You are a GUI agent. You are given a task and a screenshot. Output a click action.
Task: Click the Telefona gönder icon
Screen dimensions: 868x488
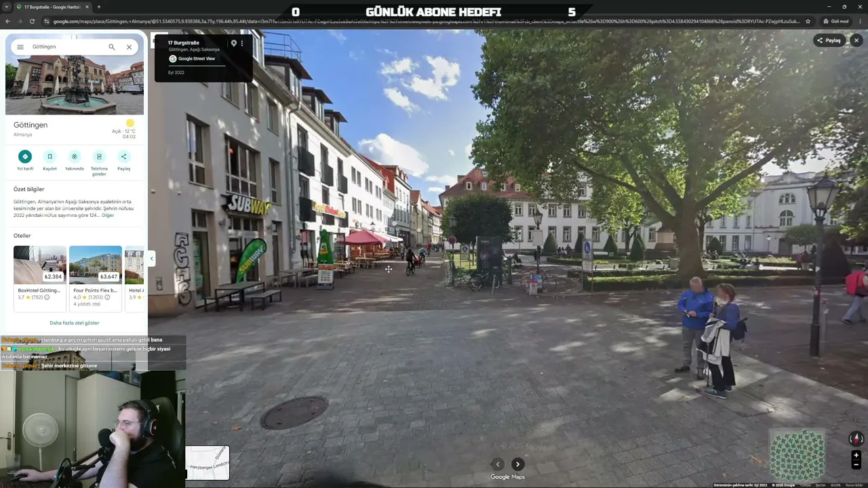(x=99, y=157)
